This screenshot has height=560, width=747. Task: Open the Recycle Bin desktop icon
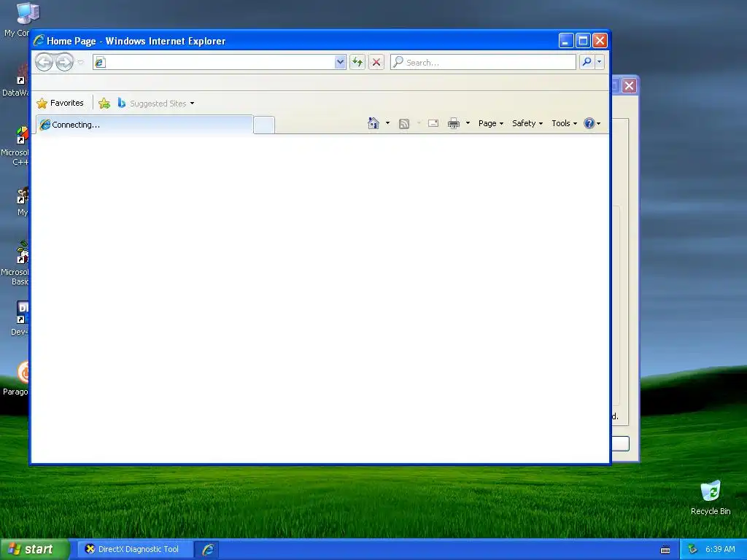[711, 497]
